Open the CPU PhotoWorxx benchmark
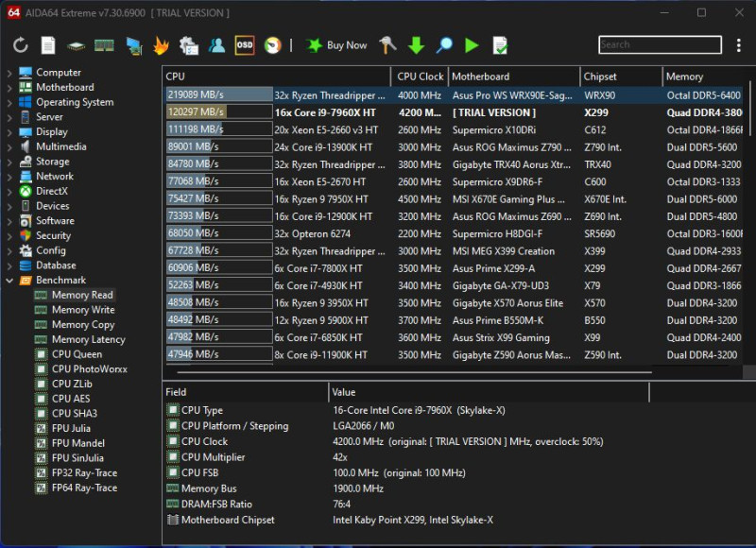The width and height of the screenshot is (756, 548). (89, 369)
